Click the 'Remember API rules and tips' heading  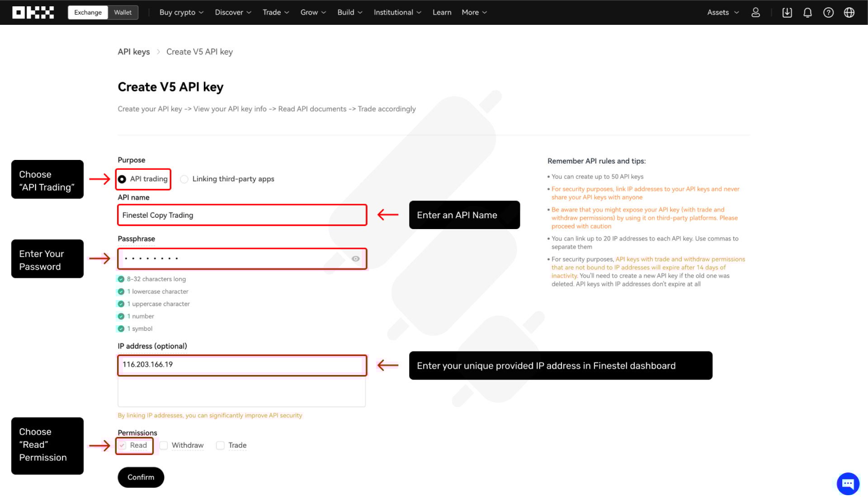[596, 161]
